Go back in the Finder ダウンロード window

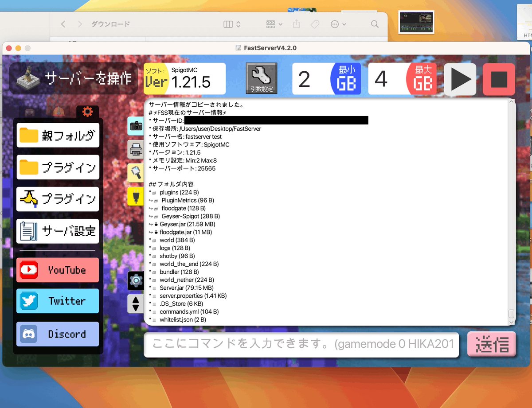click(x=63, y=24)
